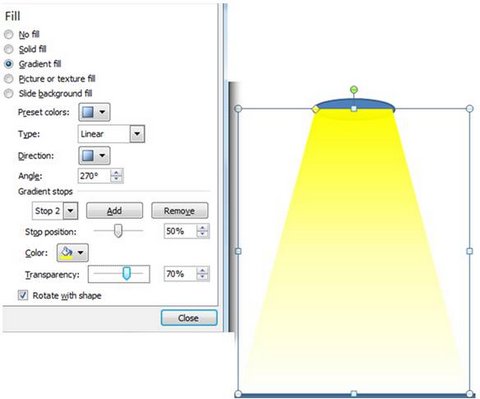
Task: Choose Slide background fill option
Action: 9,94
